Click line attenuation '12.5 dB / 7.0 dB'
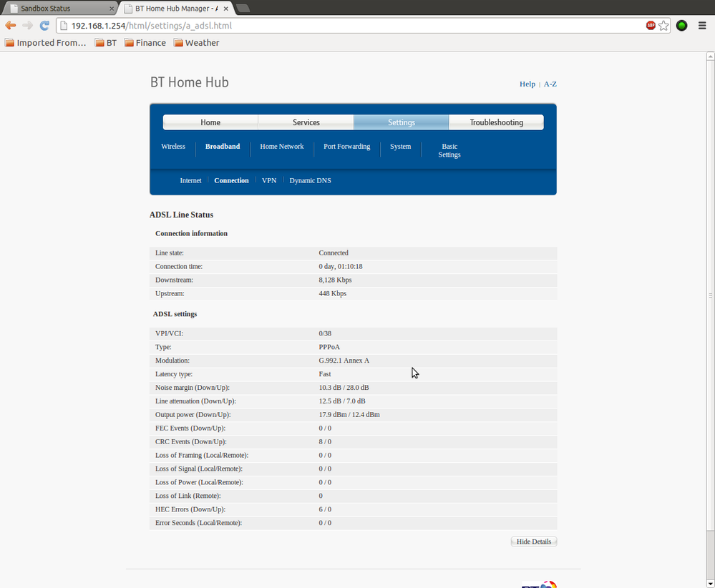This screenshot has width=715, height=588. tap(342, 401)
